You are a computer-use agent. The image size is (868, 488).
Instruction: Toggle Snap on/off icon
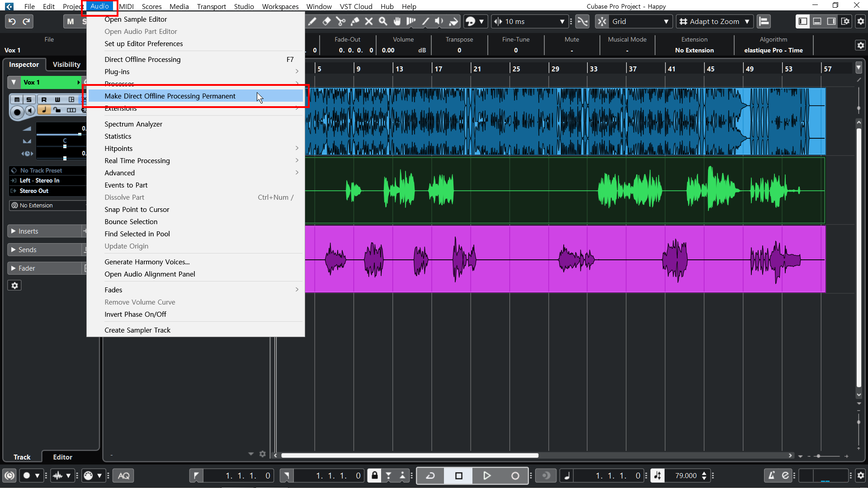click(602, 21)
